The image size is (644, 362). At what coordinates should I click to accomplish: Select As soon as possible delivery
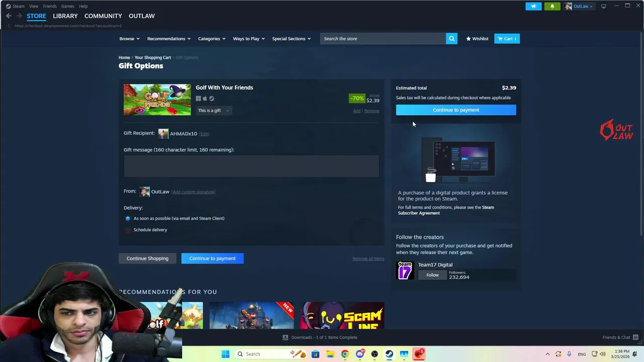128,218
